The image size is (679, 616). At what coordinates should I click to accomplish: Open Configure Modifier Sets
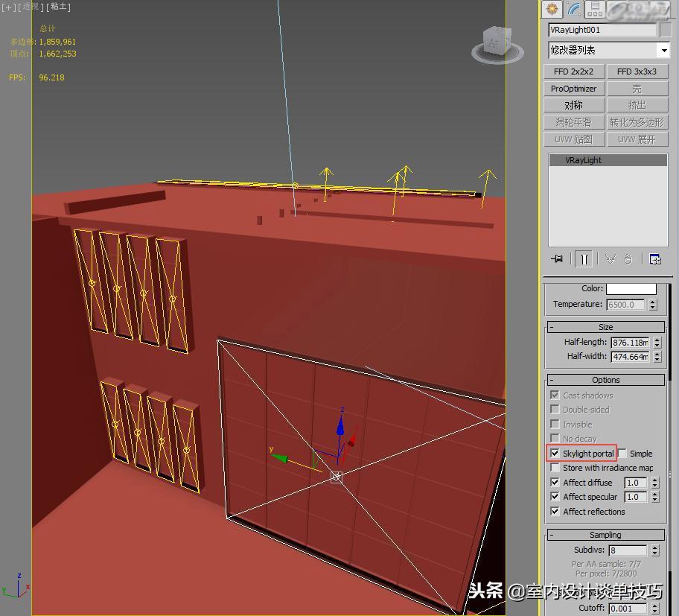656,258
